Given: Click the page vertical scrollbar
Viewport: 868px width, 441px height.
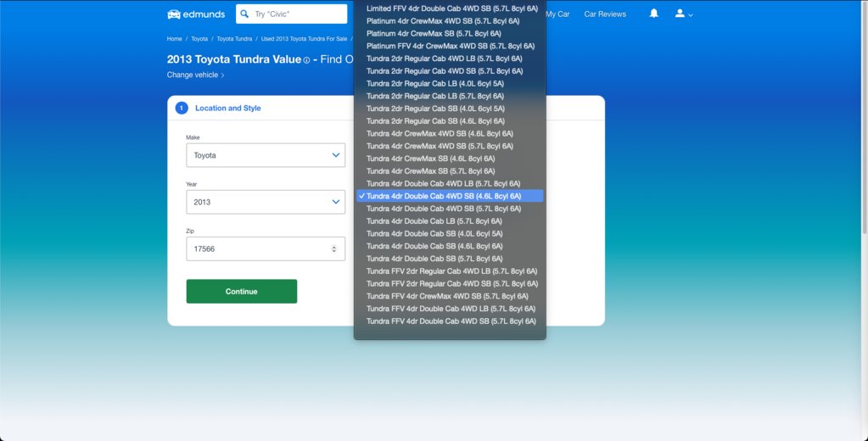Looking at the screenshot, I should pos(864,116).
